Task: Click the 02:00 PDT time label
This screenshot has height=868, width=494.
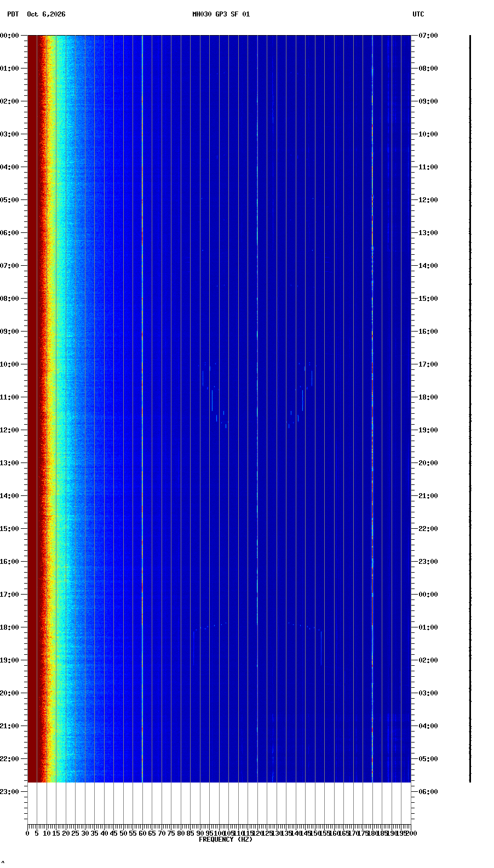Action: coord(9,101)
